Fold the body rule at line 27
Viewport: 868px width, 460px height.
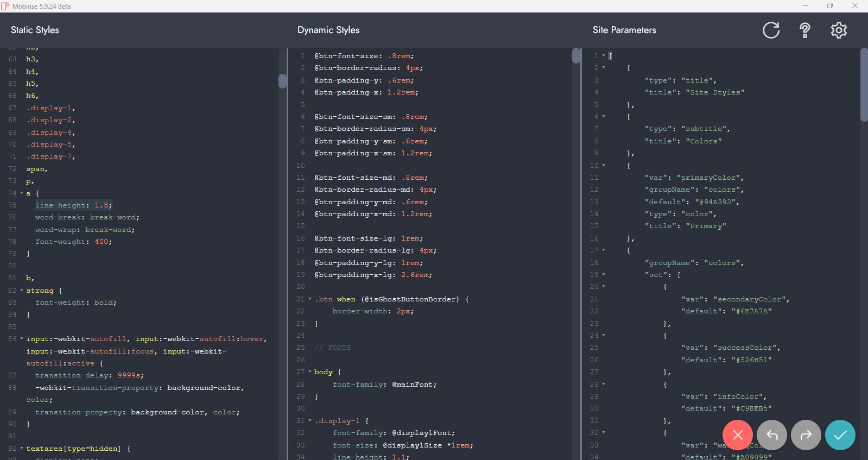[x=310, y=372]
